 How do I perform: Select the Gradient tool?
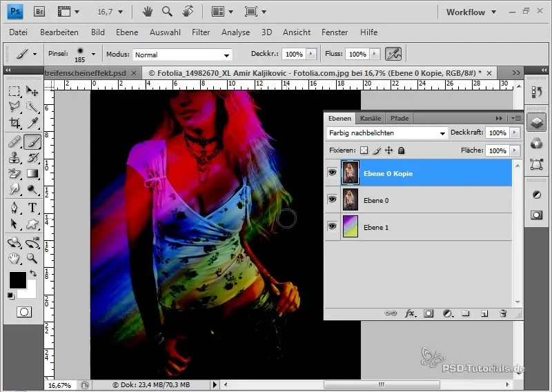(x=32, y=174)
